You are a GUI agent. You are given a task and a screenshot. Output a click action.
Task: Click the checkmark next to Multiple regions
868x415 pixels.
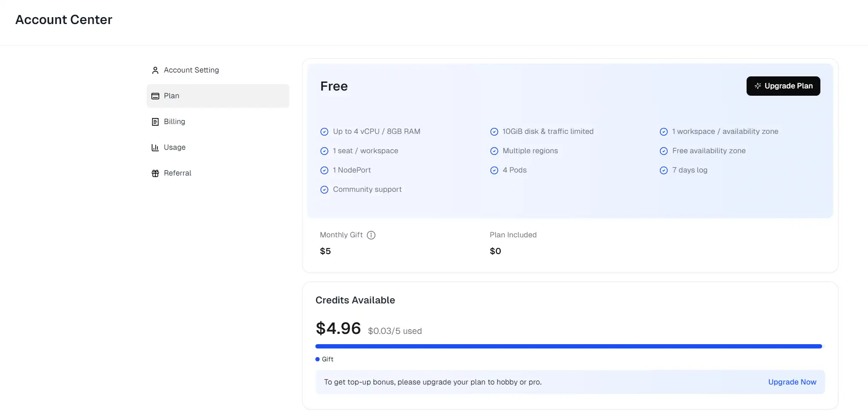click(494, 151)
